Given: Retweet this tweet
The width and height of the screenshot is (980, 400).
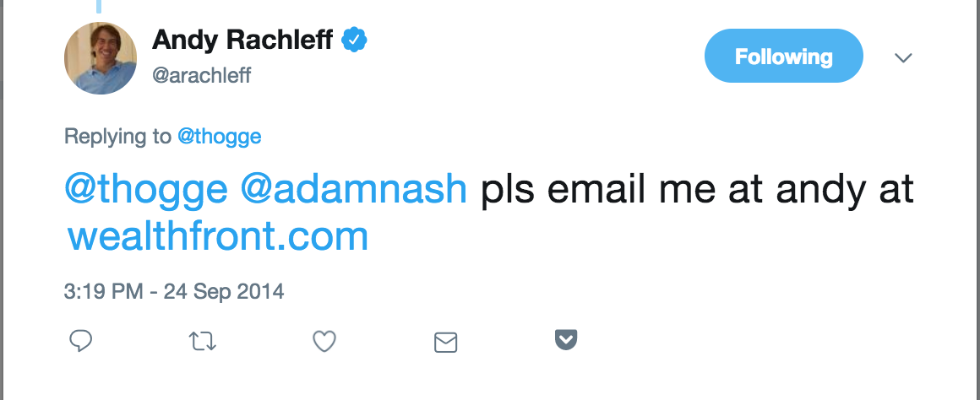Looking at the screenshot, I should tap(203, 341).
